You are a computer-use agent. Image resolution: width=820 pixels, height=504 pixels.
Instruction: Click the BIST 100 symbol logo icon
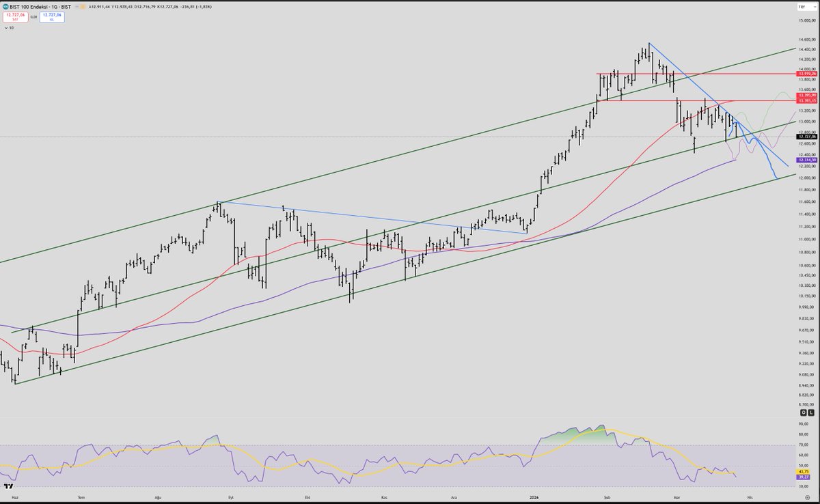point(5,7)
